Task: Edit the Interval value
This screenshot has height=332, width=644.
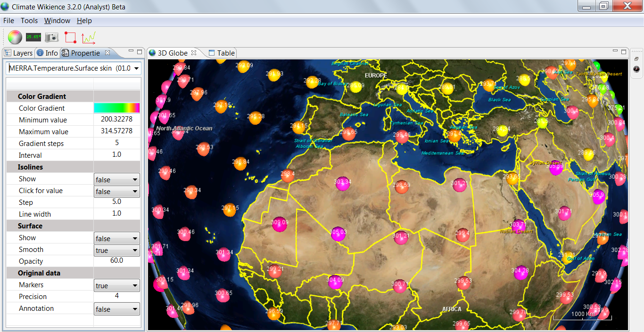Action: coord(117,155)
